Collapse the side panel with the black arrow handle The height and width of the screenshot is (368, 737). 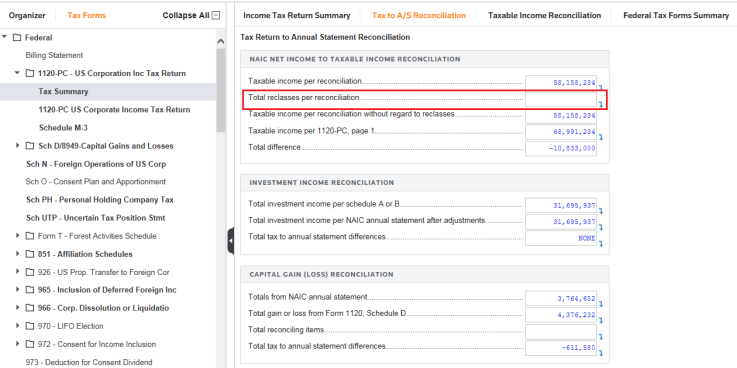click(231, 241)
